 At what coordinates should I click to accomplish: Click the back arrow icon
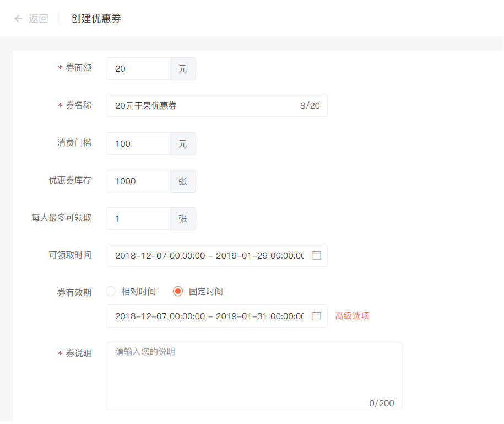point(18,19)
